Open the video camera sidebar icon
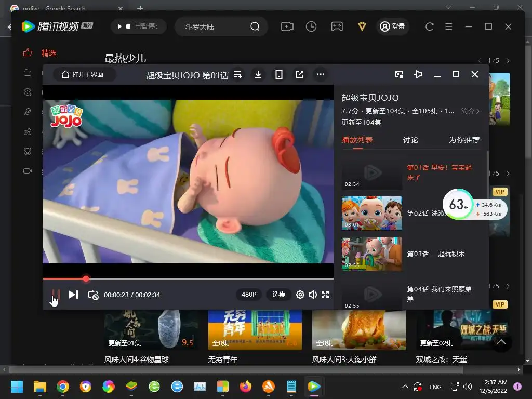532x399 pixels. point(28,170)
